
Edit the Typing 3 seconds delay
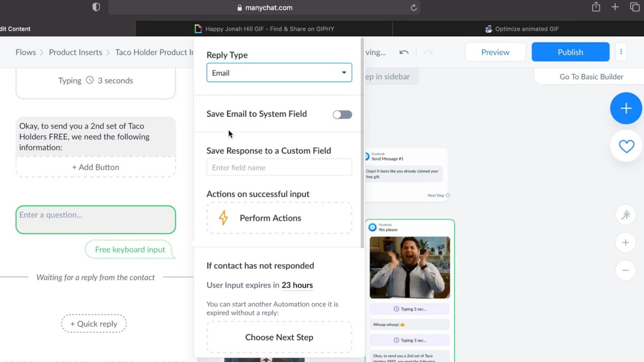(x=96, y=80)
